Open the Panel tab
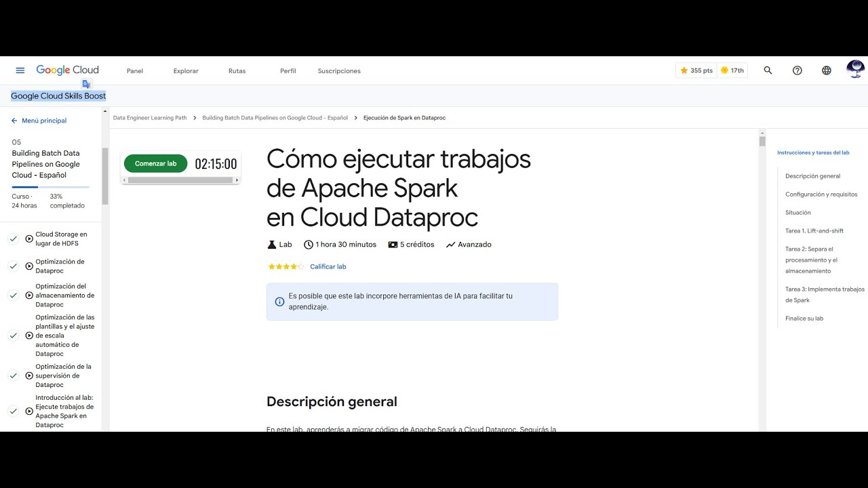Screen dimensions: 868x488 [135, 71]
